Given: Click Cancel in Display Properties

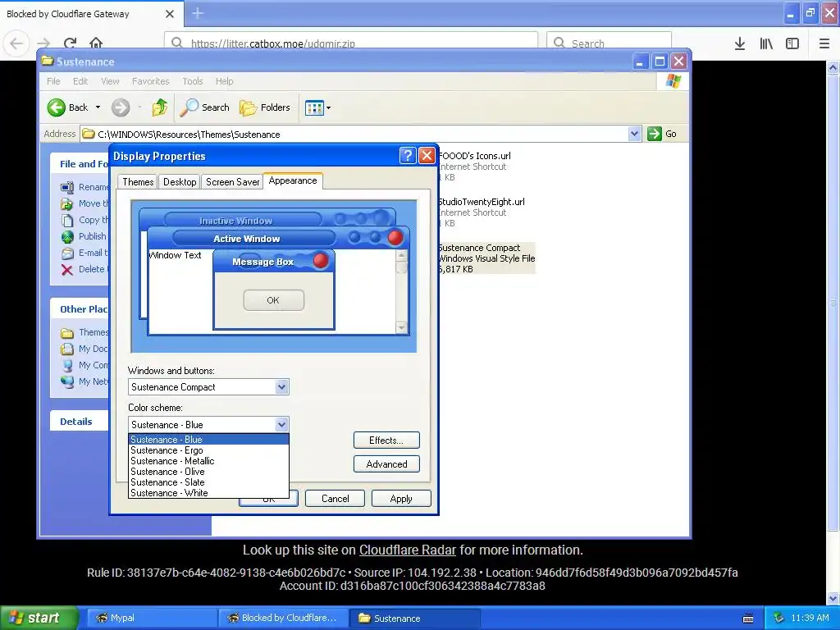Looking at the screenshot, I should pyautogui.click(x=335, y=499).
